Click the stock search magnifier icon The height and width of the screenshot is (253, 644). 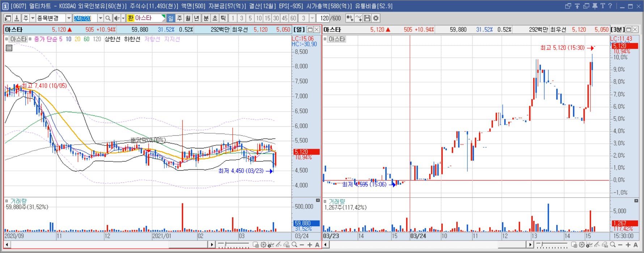pos(108,18)
